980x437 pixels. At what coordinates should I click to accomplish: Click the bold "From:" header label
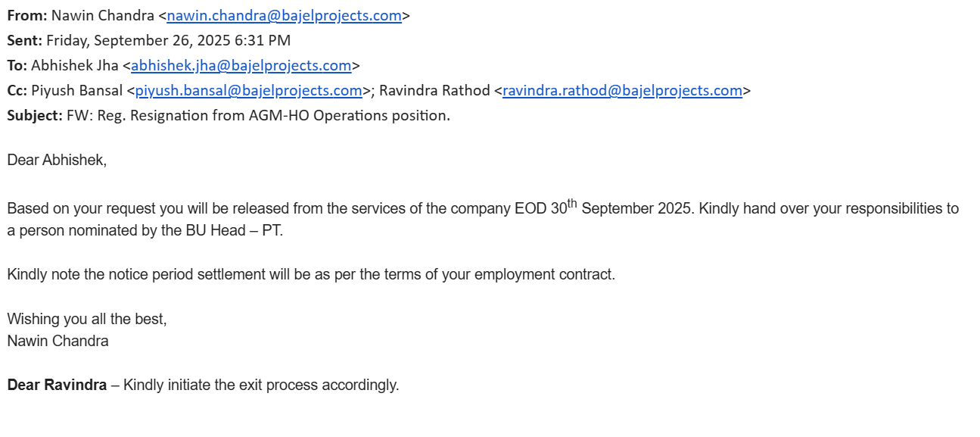27,15
